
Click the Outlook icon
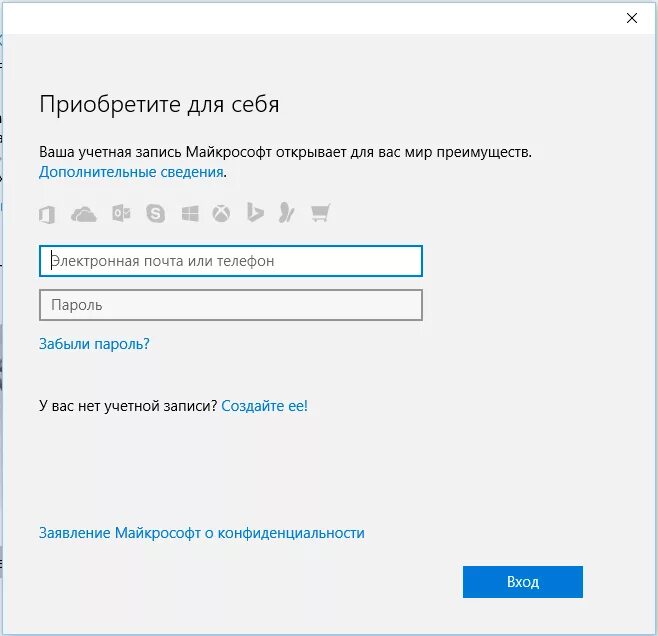pos(121,214)
